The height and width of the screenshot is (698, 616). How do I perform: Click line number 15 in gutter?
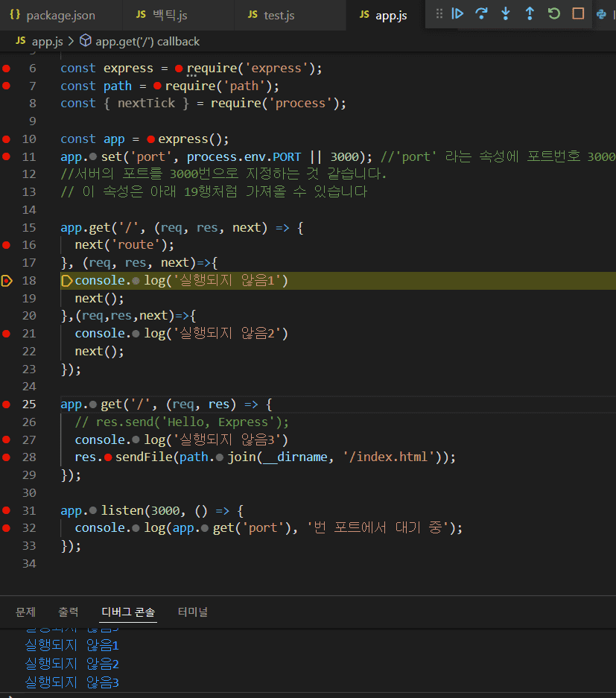pyautogui.click(x=29, y=227)
